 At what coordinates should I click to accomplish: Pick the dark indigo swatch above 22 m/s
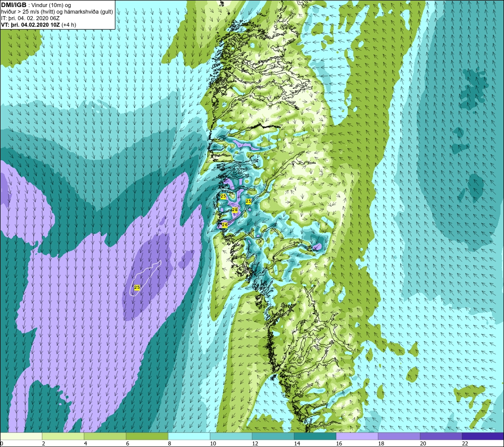click(483, 436)
